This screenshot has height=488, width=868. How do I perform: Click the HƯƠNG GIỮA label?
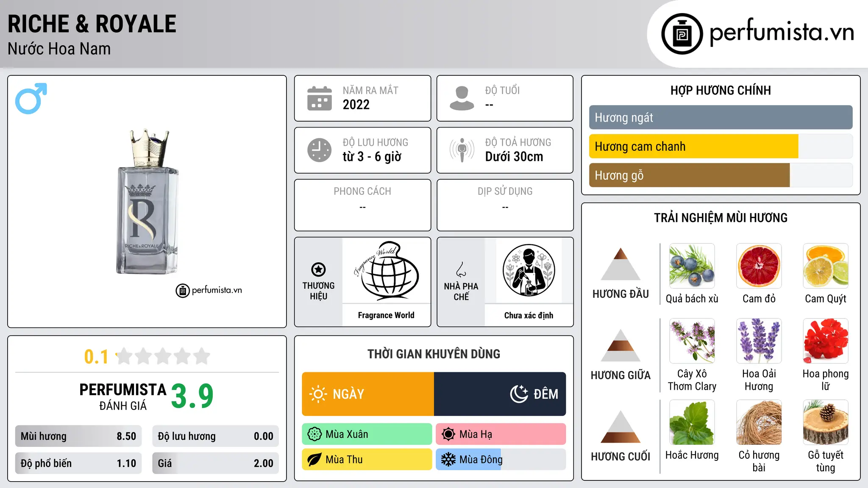(x=620, y=375)
